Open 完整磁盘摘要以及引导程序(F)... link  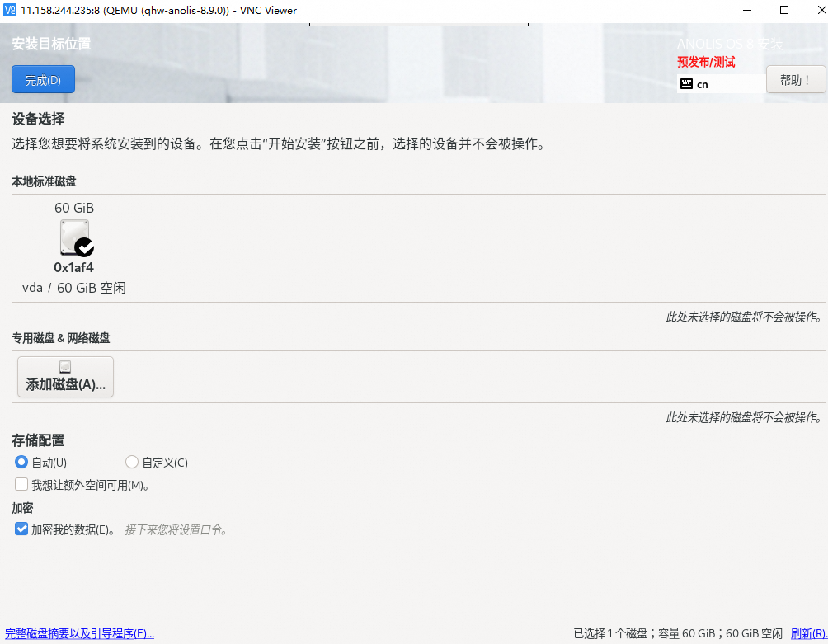[x=79, y=633]
